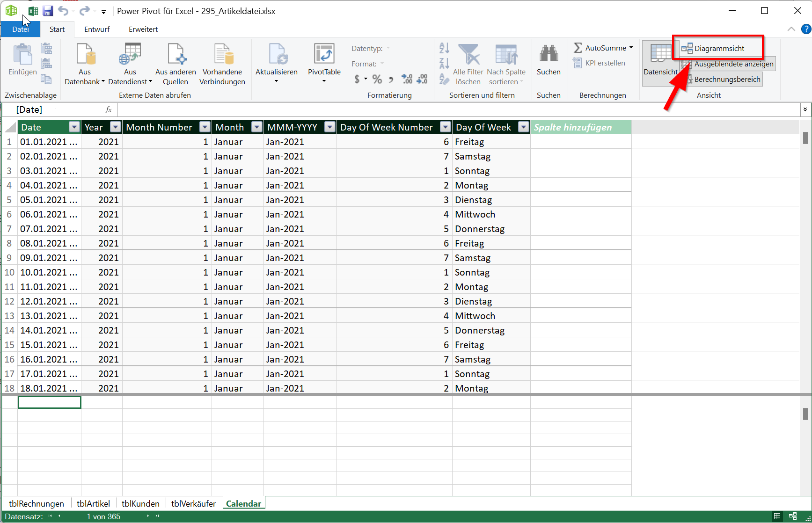
Task: Apply percent format icon
Action: [377, 79]
